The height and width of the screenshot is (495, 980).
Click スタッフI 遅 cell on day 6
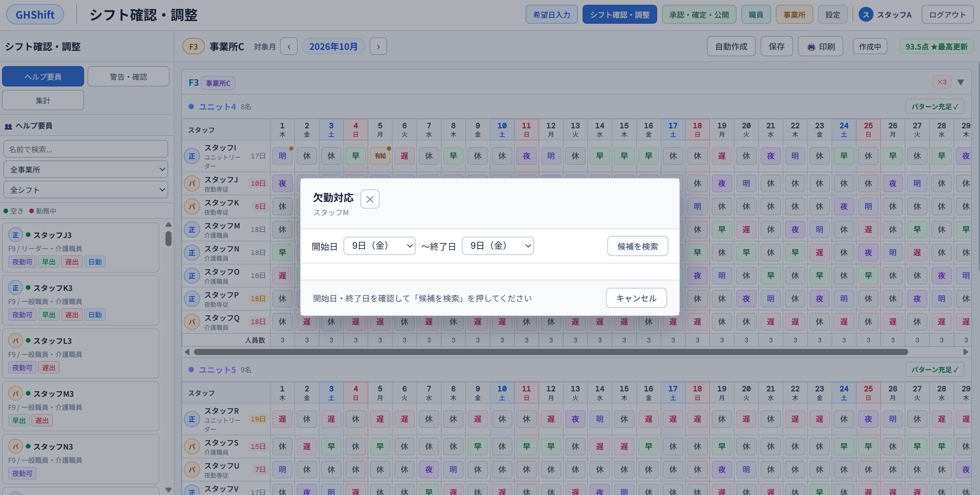coord(404,156)
